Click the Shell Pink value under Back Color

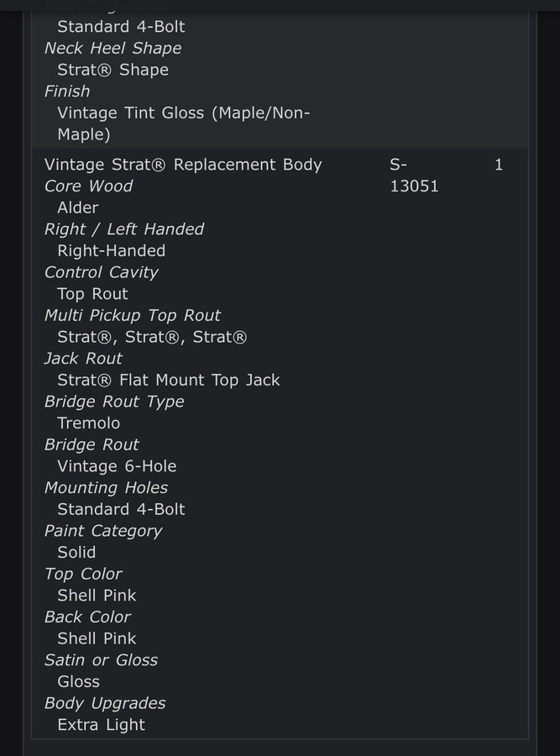click(97, 638)
